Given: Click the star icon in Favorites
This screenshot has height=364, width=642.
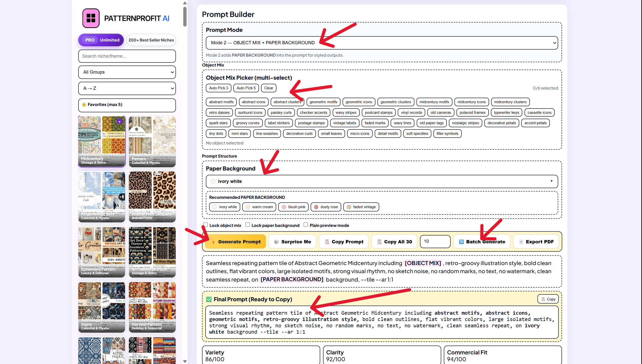Looking at the screenshot, I should tap(84, 104).
